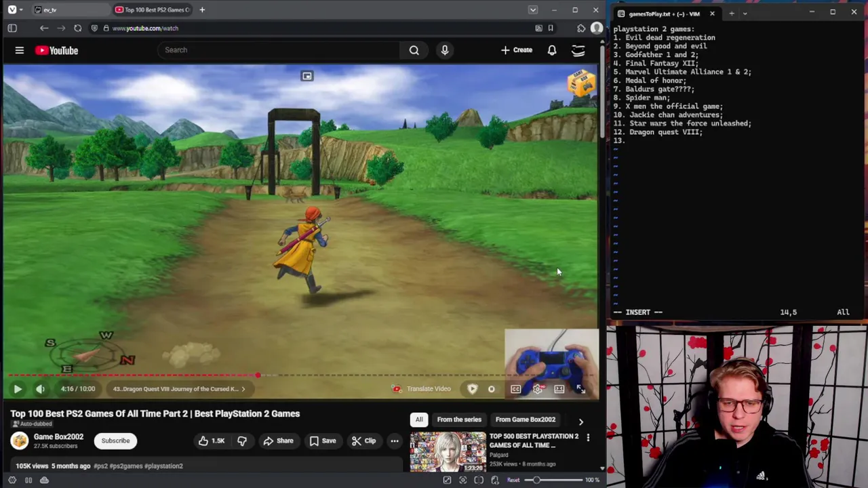Open page actions icon in status bar

coord(494,480)
